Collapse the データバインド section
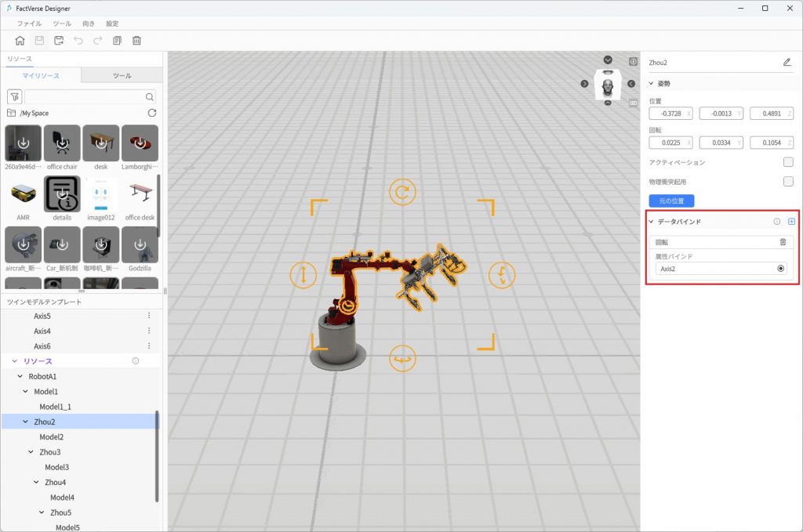803x532 pixels. [x=651, y=222]
